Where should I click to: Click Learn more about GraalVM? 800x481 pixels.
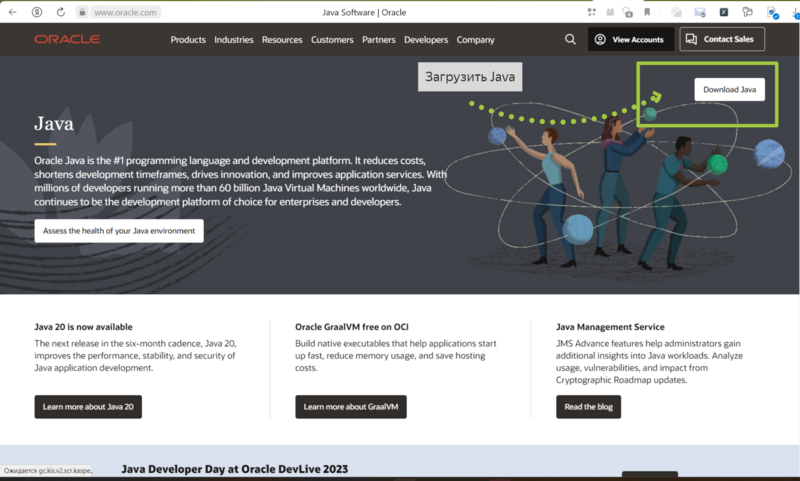point(351,407)
